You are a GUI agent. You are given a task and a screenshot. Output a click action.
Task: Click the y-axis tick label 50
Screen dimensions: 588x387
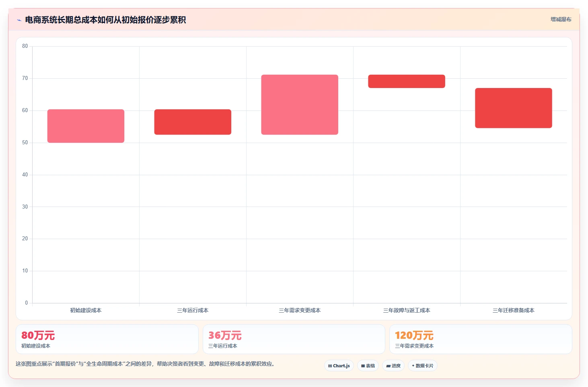(x=25, y=143)
